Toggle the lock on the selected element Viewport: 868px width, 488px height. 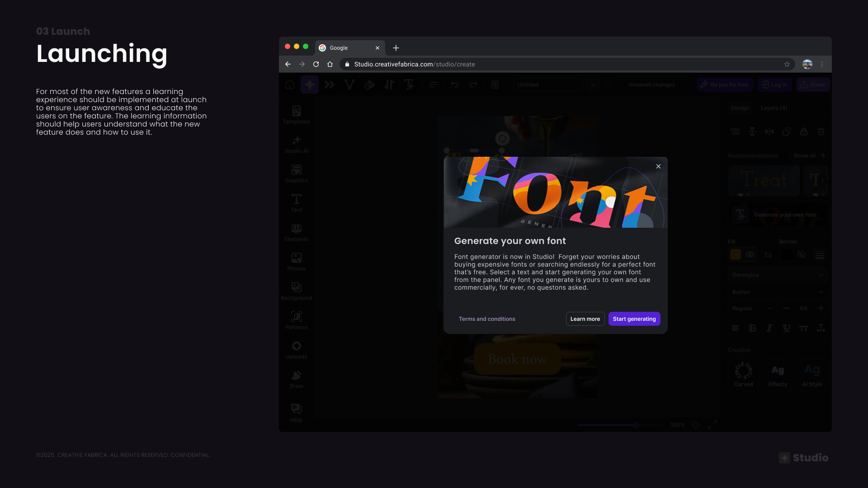804,131
